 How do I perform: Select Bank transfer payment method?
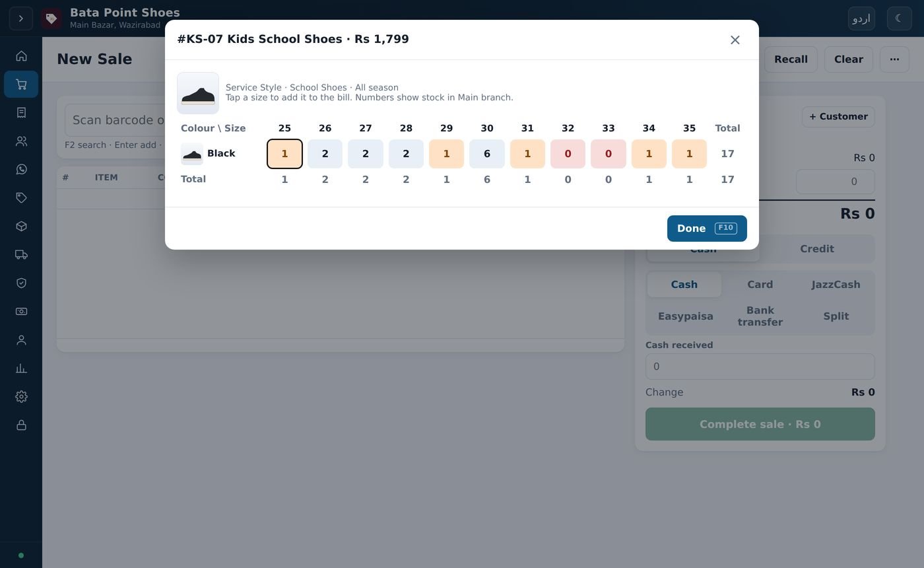tap(760, 316)
